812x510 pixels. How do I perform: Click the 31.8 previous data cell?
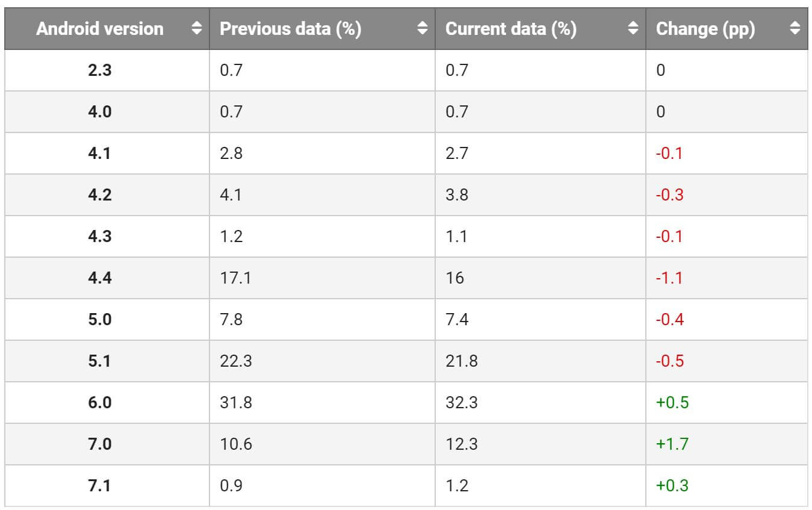pos(236,402)
